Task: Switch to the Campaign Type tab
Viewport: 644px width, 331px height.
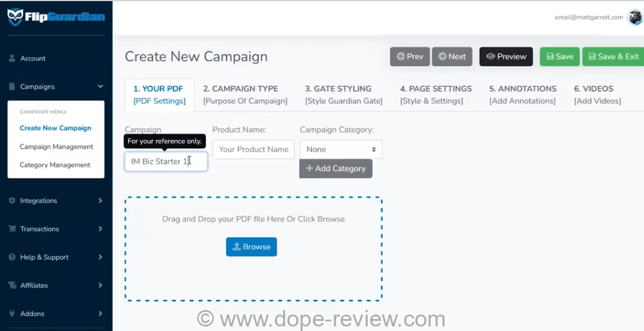Action: pos(245,95)
